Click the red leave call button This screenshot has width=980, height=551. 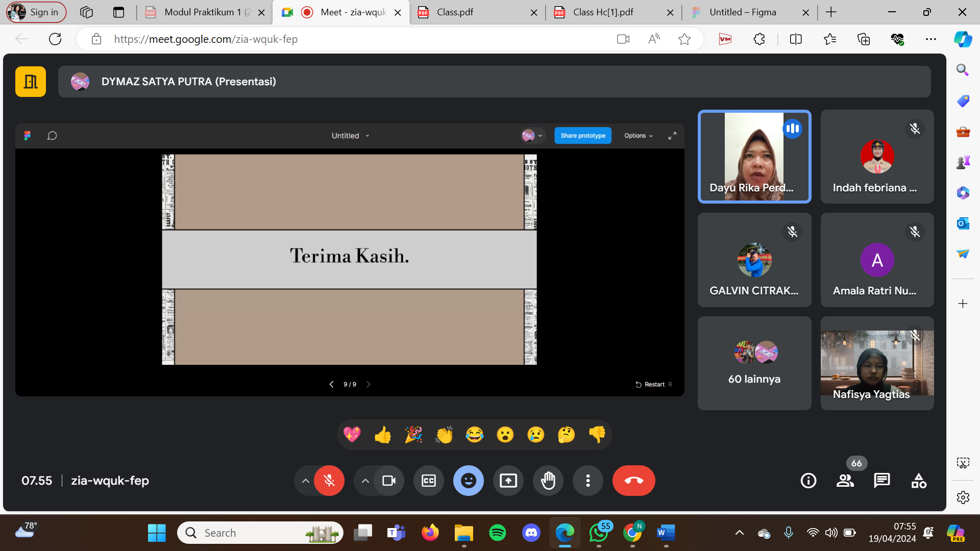coord(633,481)
